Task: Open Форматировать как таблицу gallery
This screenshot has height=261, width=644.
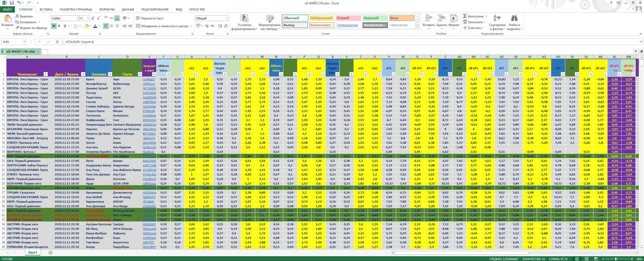Action: pos(269,22)
